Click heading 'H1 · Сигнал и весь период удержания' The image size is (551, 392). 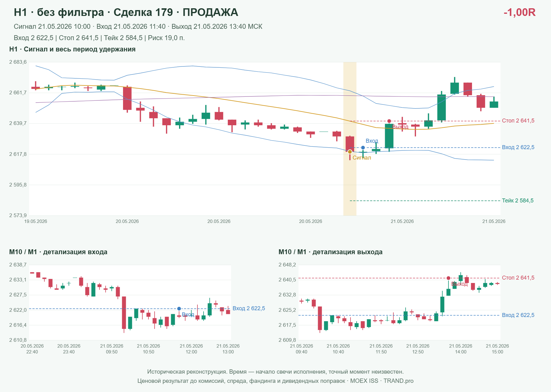click(x=72, y=49)
